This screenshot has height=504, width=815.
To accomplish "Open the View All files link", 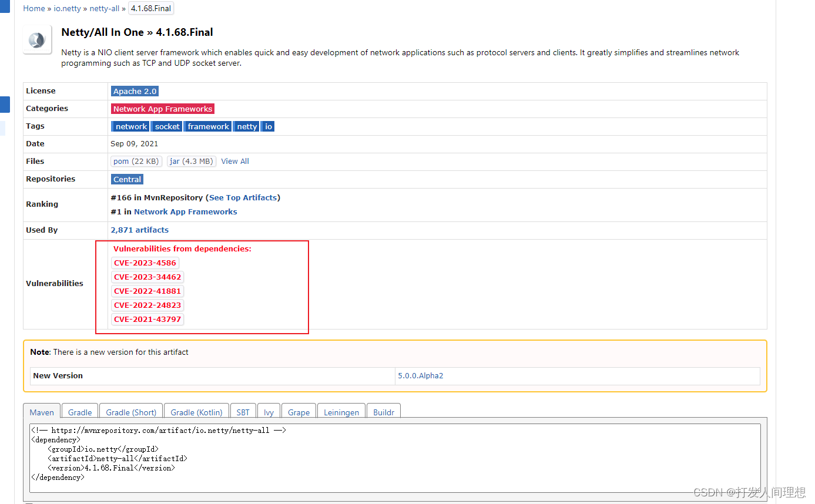I will coord(235,162).
